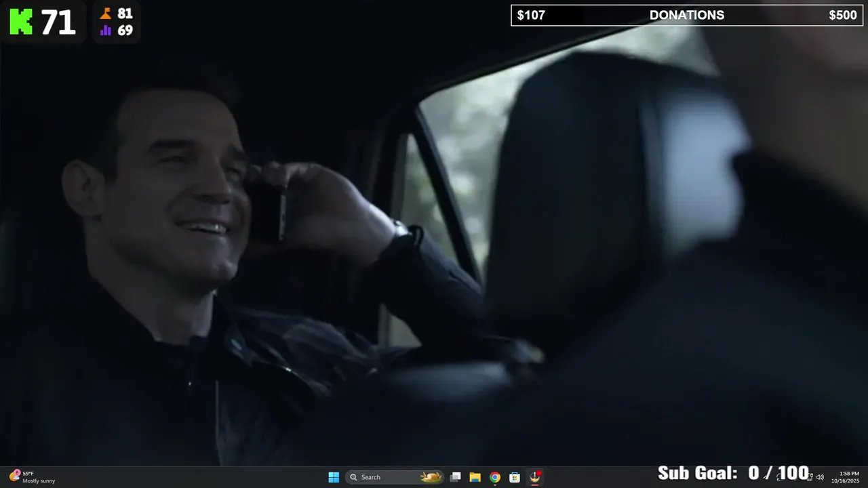Image resolution: width=868 pixels, height=488 pixels.
Task: Open the Windows Start menu
Action: (334, 477)
